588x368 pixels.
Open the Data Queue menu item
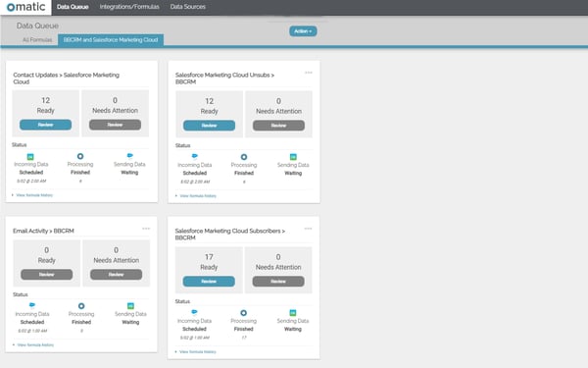[73, 7]
